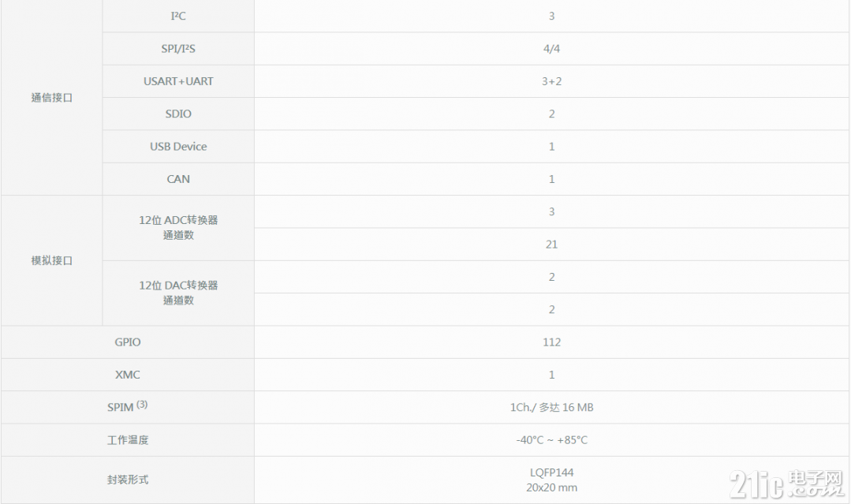The width and height of the screenshot is (851, 504).
Task: Select the 12位 ADC转换器 label
Action: [x=178, y=220]
